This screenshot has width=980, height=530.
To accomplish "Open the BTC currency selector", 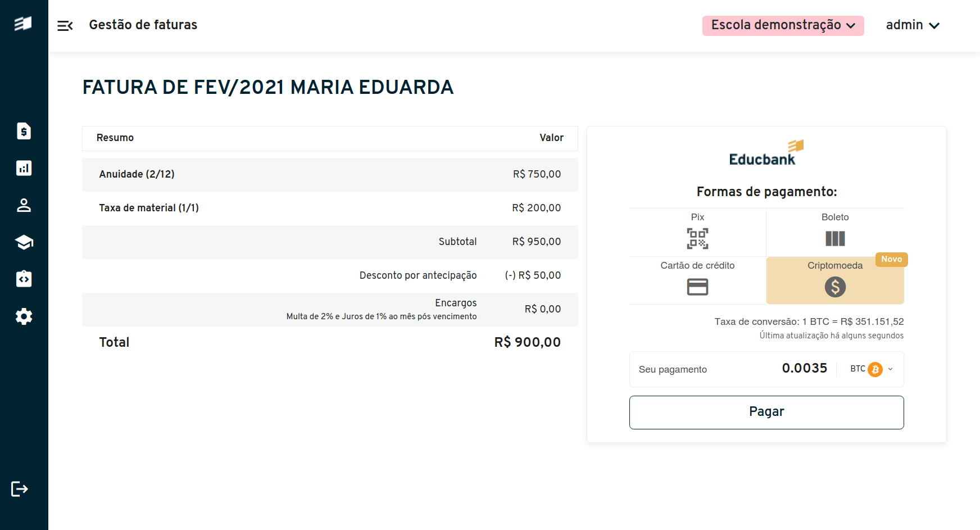I will pos(872,369).
